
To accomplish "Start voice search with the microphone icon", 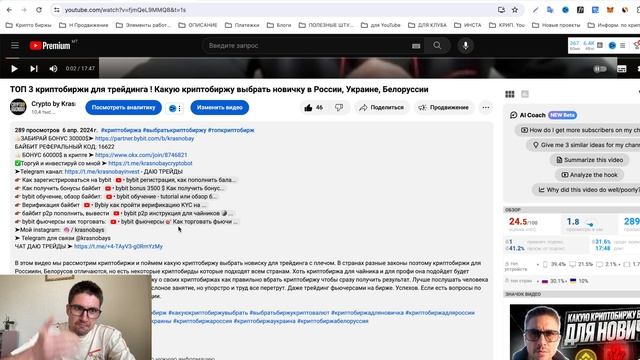I will pos(465,46).
